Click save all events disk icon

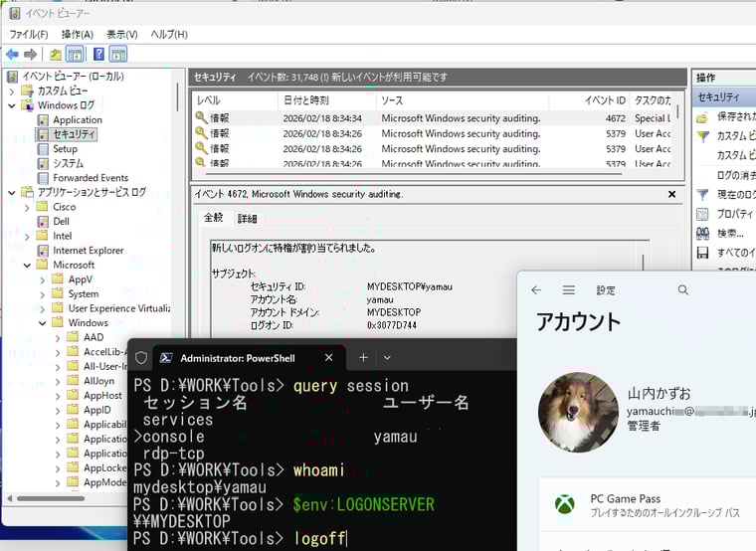[x=702, y=253]
